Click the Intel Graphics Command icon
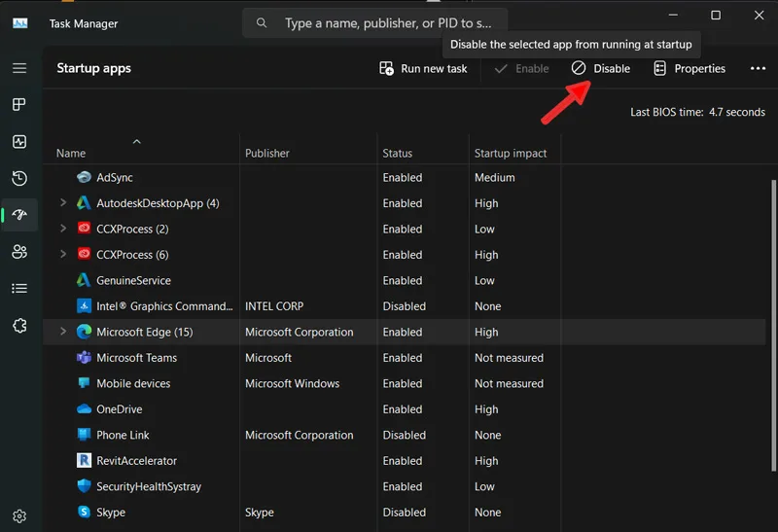 click(x=84, y=306)
